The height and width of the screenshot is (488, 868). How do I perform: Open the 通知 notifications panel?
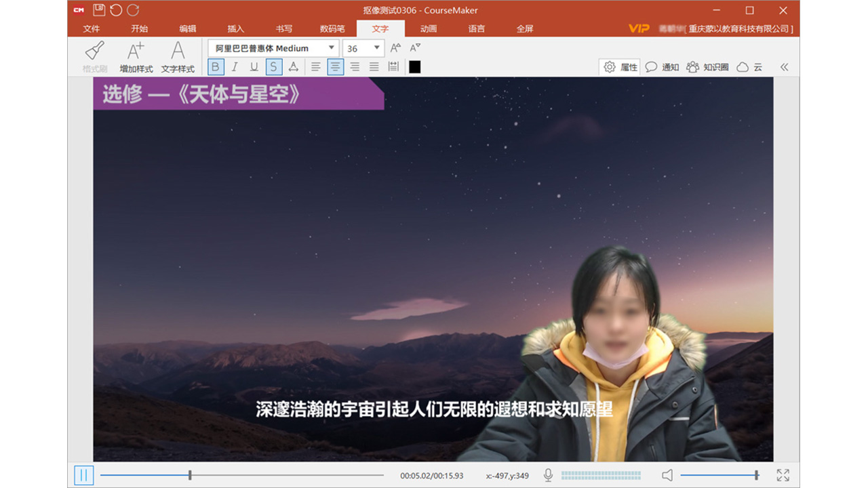coord(659,66)
